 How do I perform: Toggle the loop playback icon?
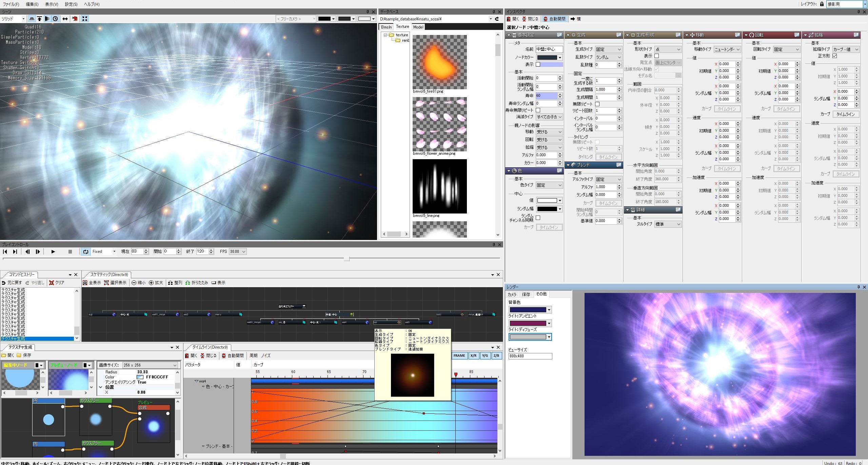pos(86,252)
